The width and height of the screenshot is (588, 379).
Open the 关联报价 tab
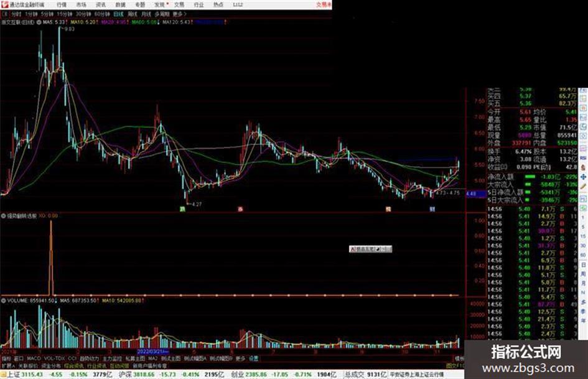click(28, 365)
